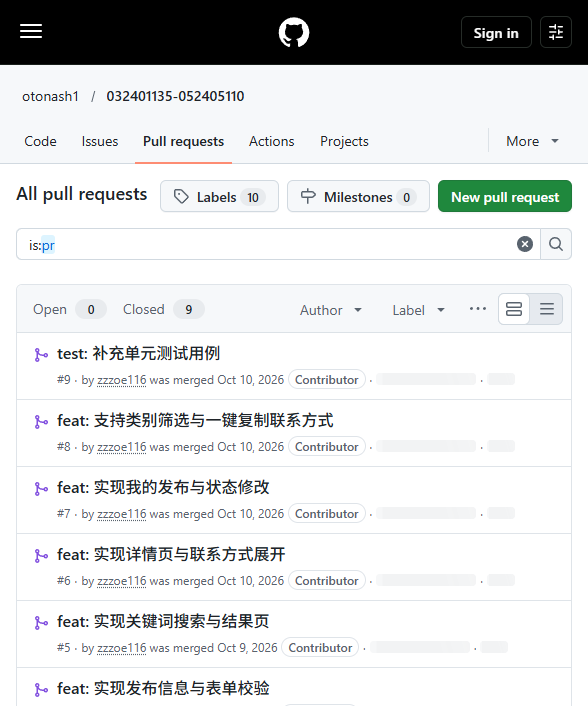Click Contributor badge on PR #9
This screenshot has width=588, height=706.
pyautogui.click(x=327, y=380)
